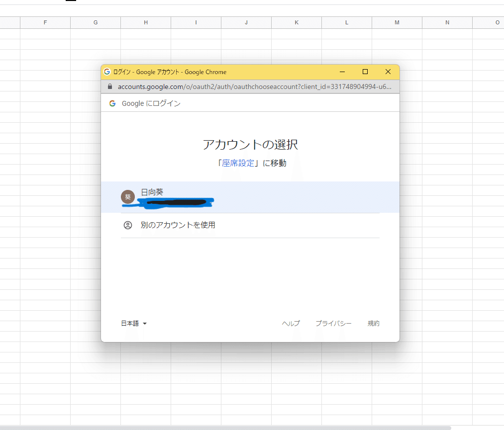Click the accounts.google.com address bar URL
This screenshot has width=504, height=430.
[254, 86]
